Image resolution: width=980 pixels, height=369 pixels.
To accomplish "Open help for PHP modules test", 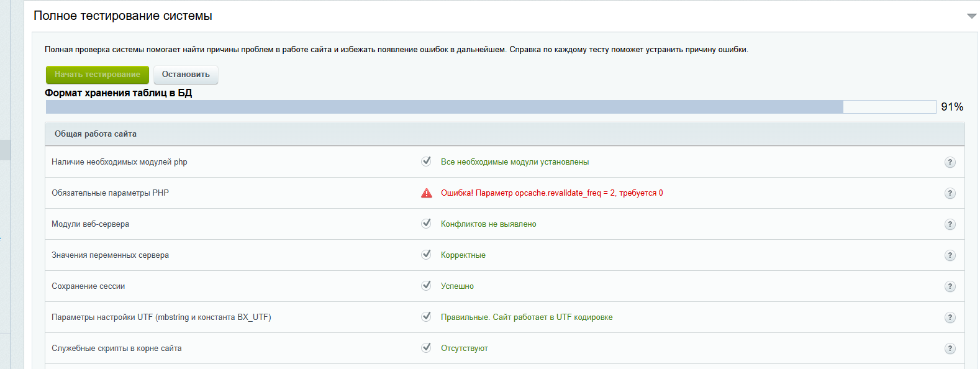I will (950, 162).
